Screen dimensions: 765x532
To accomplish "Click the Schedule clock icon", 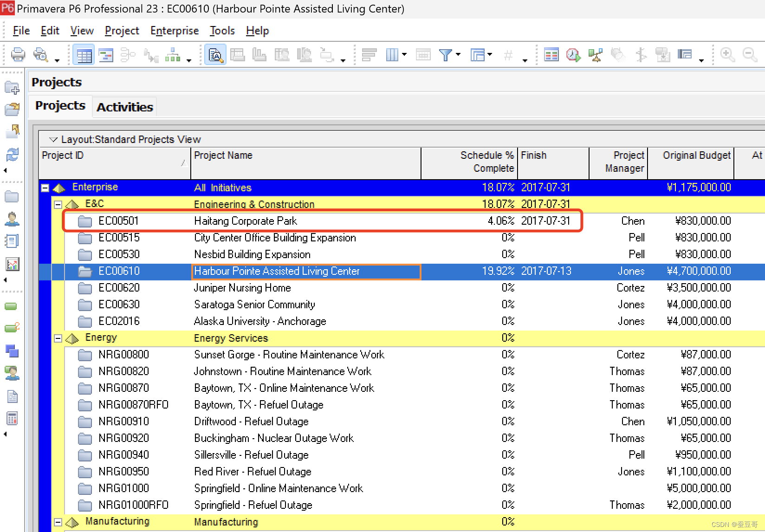I will [x=573, y=55].
